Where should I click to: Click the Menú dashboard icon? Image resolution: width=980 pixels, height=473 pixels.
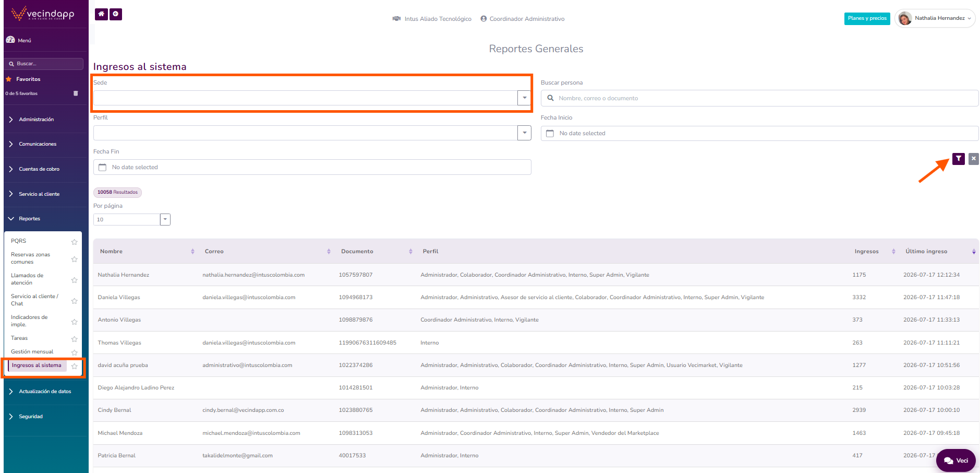[x=10, y=40]
